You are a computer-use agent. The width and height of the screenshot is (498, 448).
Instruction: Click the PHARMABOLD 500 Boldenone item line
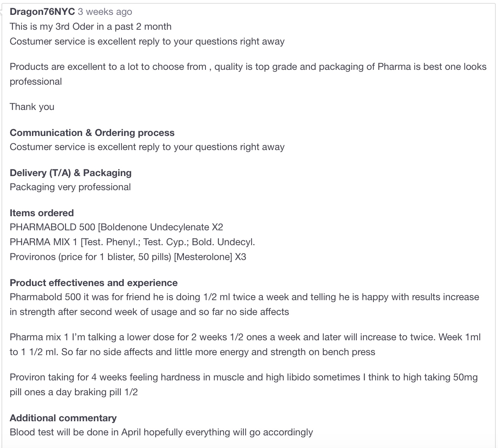tap(116, 227)
